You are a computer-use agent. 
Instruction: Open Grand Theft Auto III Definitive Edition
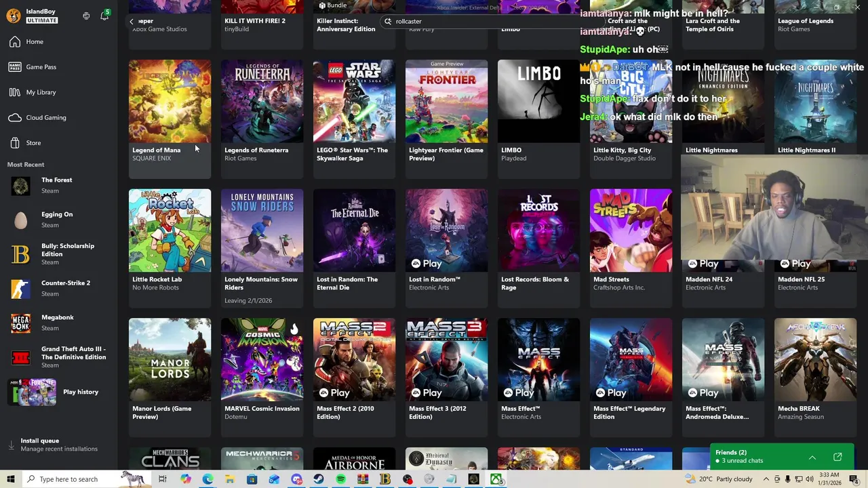[x=59, y=357]
